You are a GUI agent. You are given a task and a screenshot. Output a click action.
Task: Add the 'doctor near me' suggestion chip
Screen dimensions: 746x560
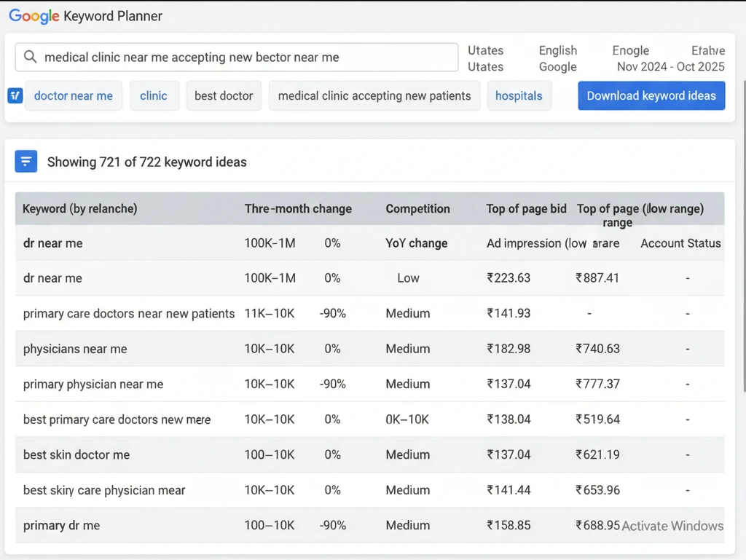73,95
